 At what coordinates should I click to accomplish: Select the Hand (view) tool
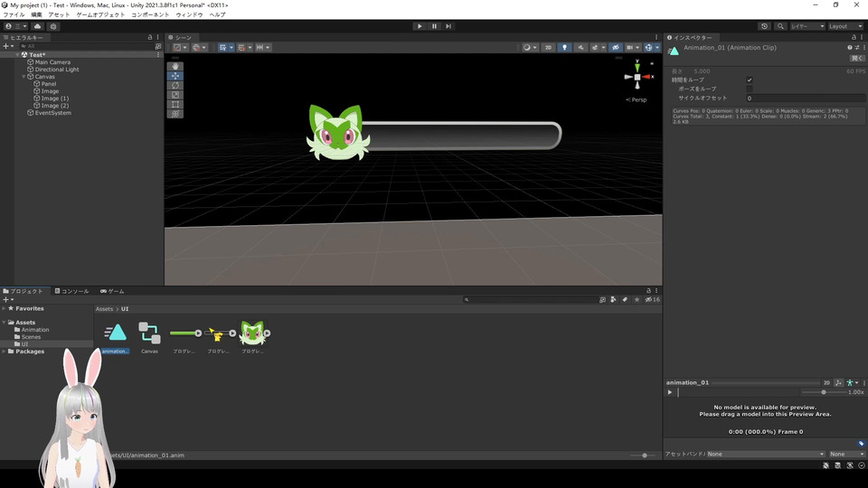[175, 66]
